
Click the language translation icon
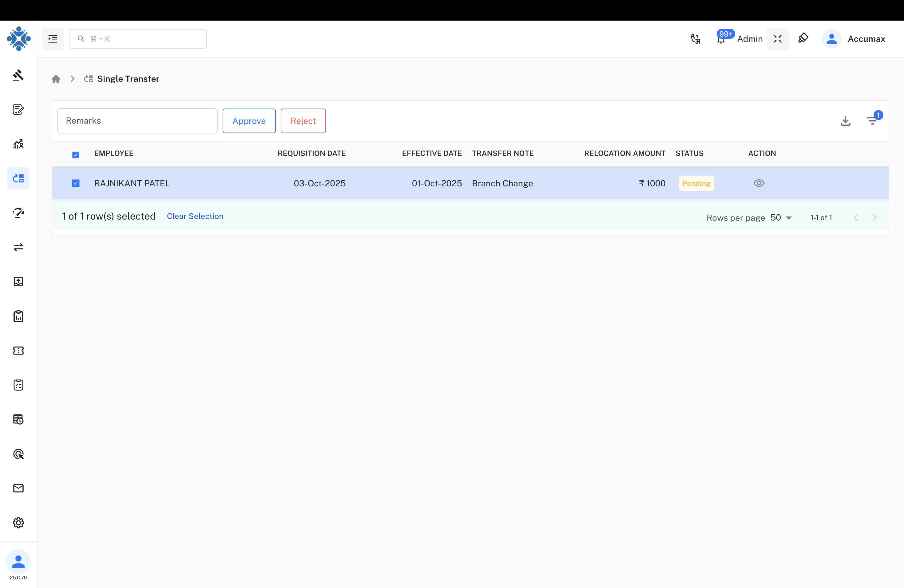695,38
